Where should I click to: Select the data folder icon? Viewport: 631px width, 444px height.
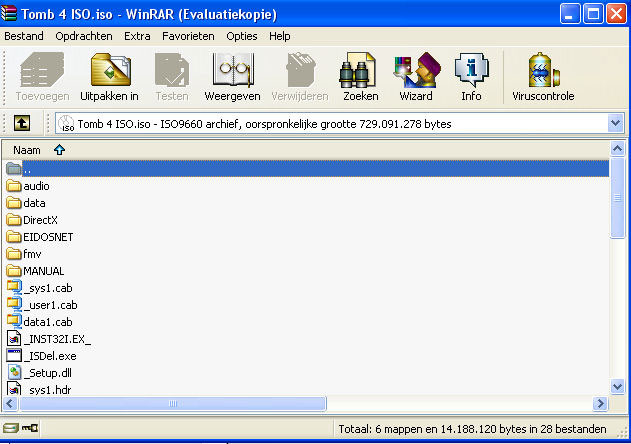tap(14, 202)
